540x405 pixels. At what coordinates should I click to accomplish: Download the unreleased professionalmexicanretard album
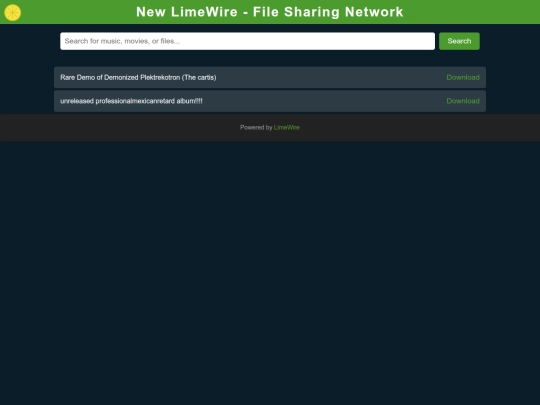tap(463, 101)
